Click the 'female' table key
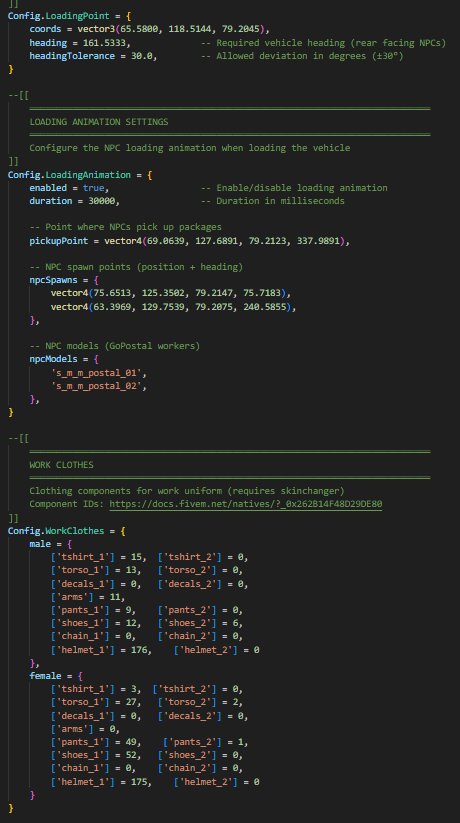The height and width of the screenshot is (823, 460). [x=45, y=676]
